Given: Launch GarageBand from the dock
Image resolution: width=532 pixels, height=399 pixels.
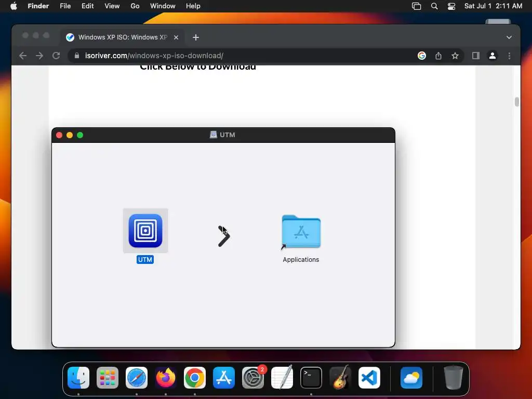Looking at the screenshot, I should click(340, 378).
